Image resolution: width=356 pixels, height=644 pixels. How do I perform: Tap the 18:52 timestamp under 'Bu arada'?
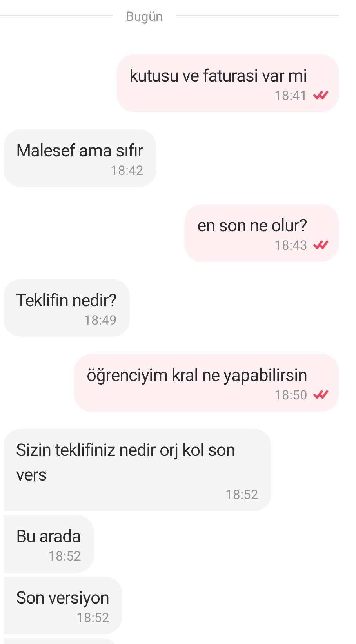point(65,556)
